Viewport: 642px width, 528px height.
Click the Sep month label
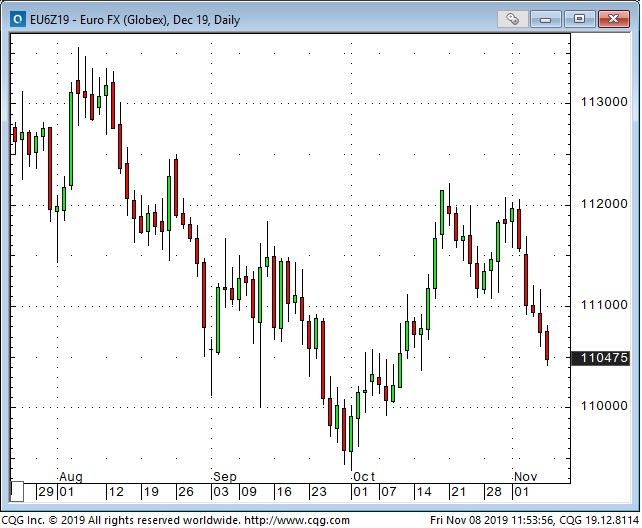225,477
